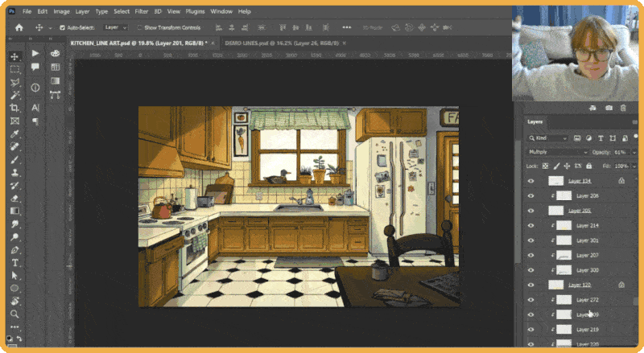The image size is (644, 353).
Task: Open the Actions panel play icon
Action: pos(35,53)
